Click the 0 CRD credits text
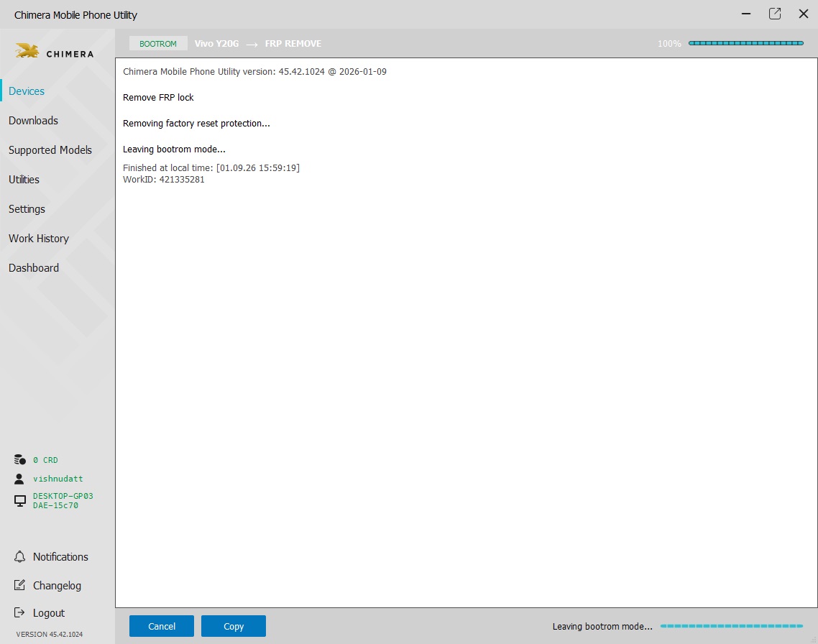818x644 pixels. [x=45, y=460]
